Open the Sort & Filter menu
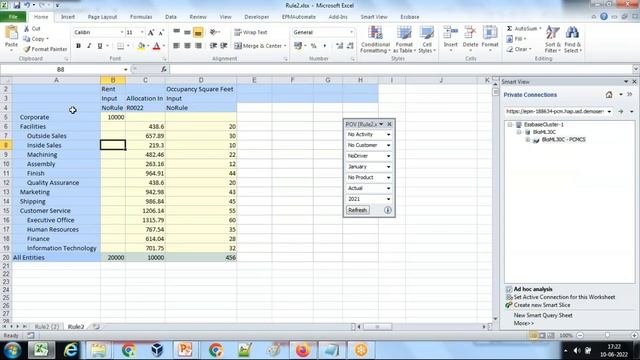 pyautogui.click(x=553, y=40)
